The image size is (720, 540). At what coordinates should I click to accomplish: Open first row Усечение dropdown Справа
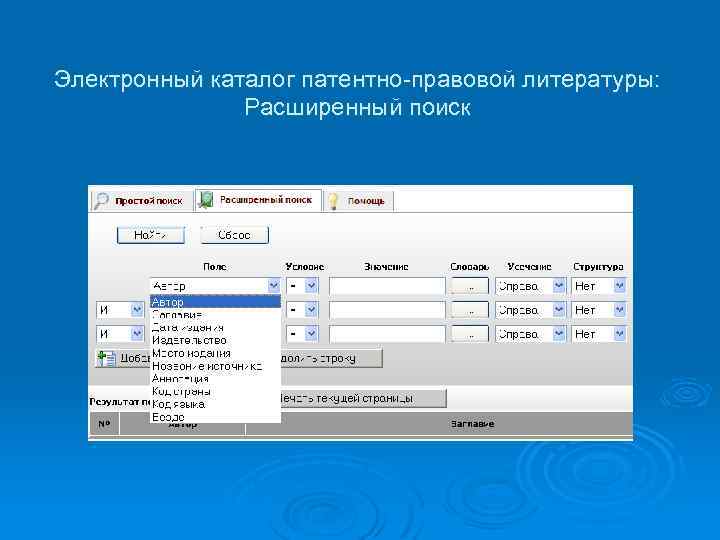pos(530,286)
